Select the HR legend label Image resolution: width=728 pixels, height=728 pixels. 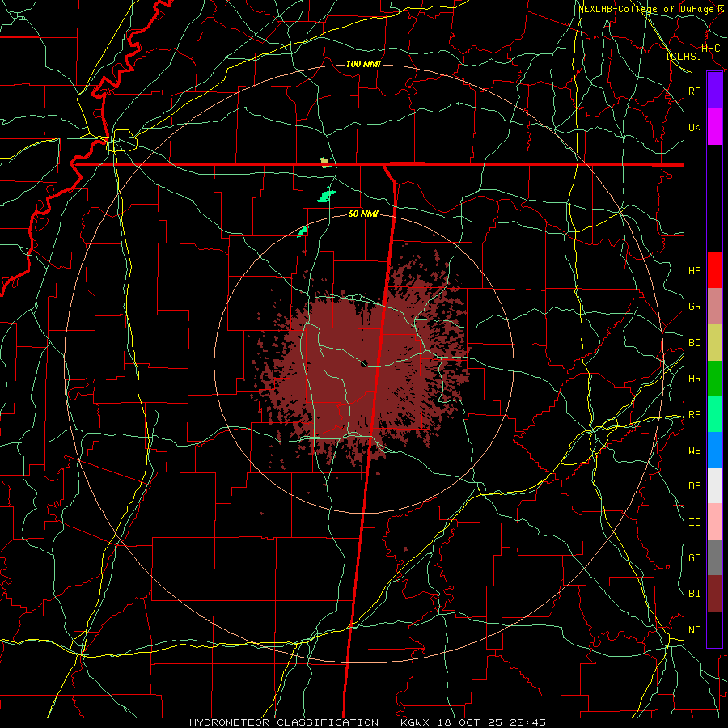coord(695,379)
